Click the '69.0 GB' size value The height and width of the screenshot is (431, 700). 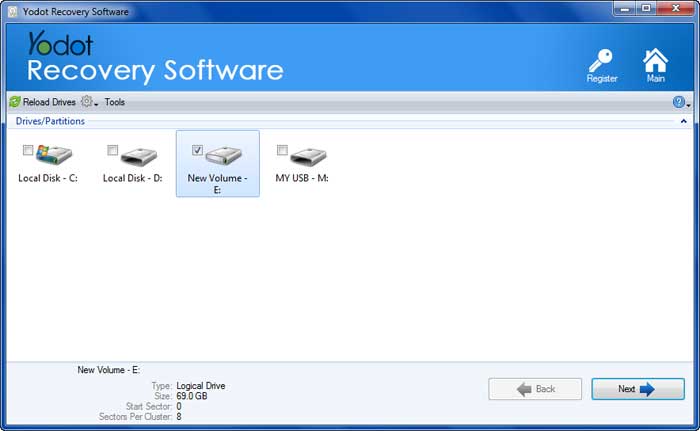[x=192, y=396]
